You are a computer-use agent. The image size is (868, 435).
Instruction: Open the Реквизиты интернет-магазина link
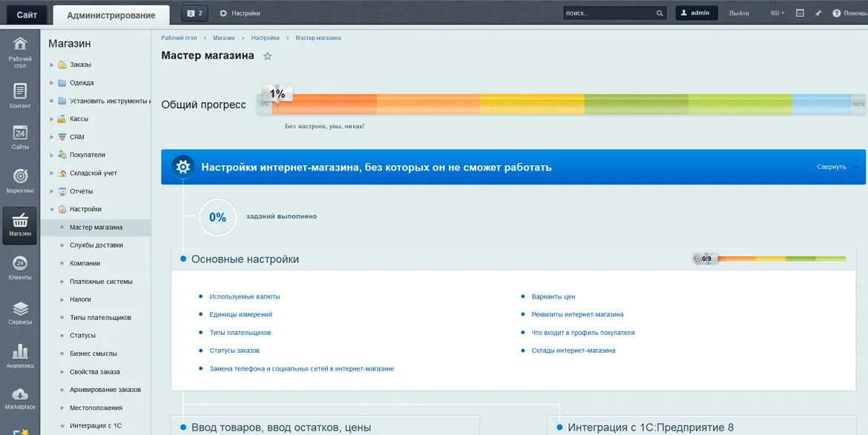click(x=577, y=314)
